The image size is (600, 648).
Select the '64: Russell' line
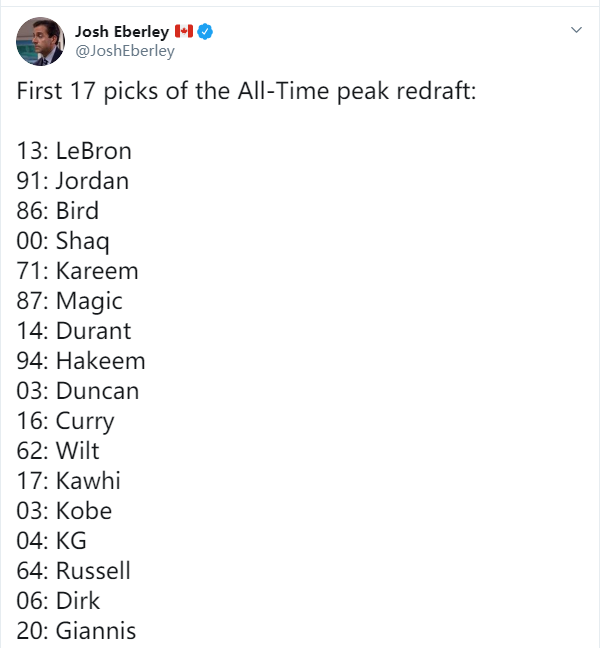tap(74, 571)
